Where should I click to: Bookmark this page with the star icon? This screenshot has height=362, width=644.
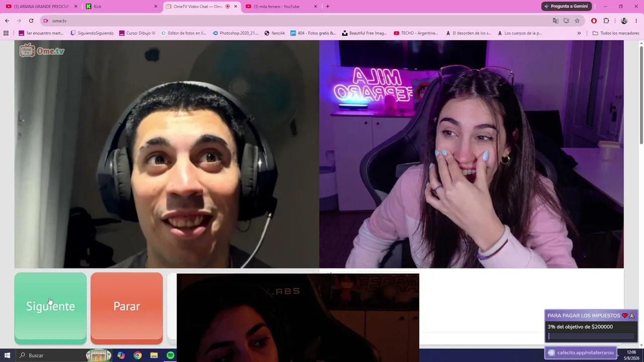577,21
